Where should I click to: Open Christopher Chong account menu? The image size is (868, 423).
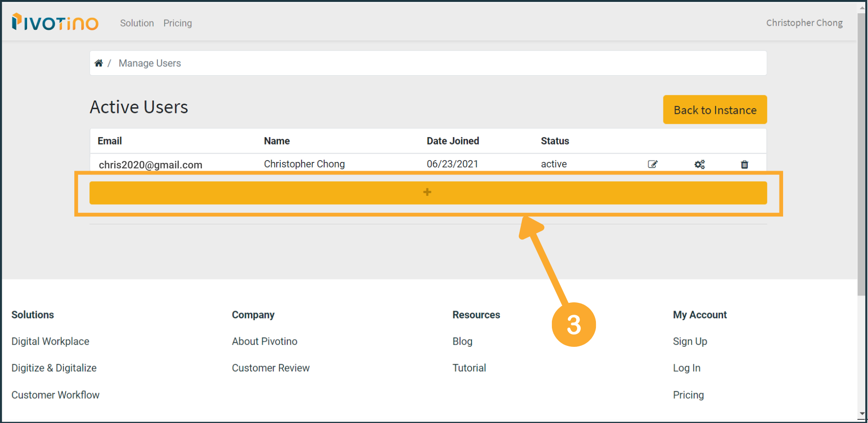click(804, 23)
